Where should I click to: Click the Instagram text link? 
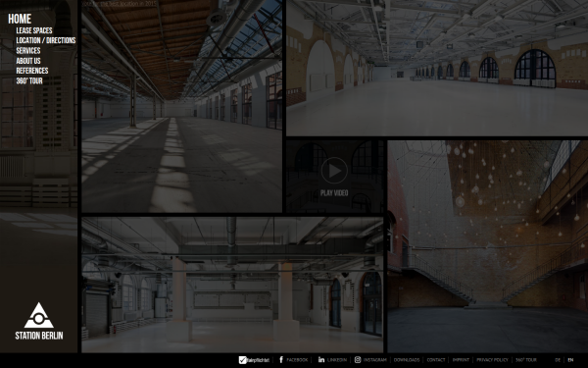[x=375, y=360]
